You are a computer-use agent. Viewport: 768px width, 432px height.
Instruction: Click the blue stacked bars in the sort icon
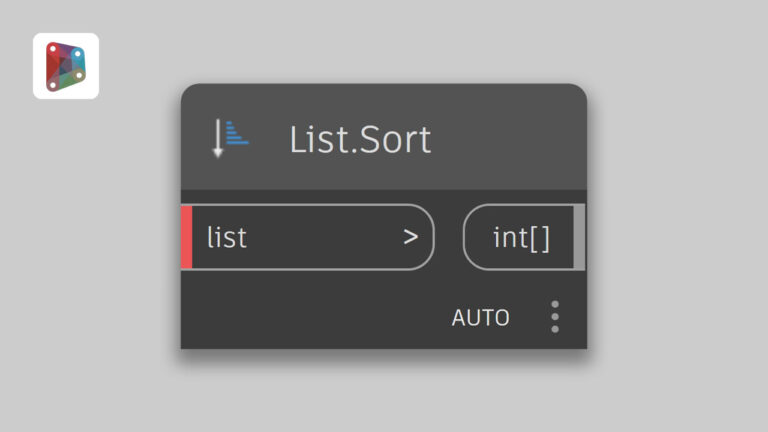tap(237, 133)
